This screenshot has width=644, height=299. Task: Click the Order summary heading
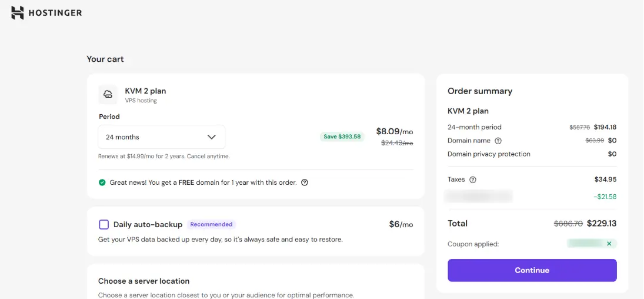click(480, 91)
